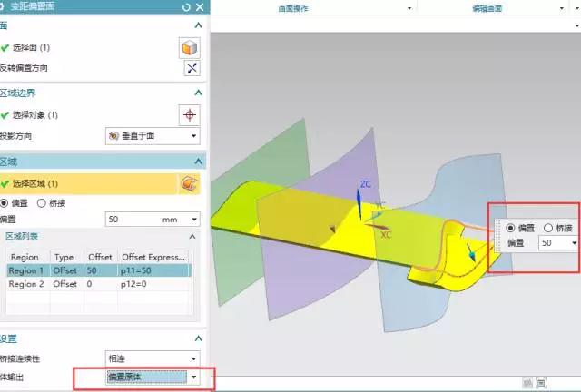581x392 pixels.
Task: Choose 桥接 radio in floating viewport box
Action: coord(547,228)
